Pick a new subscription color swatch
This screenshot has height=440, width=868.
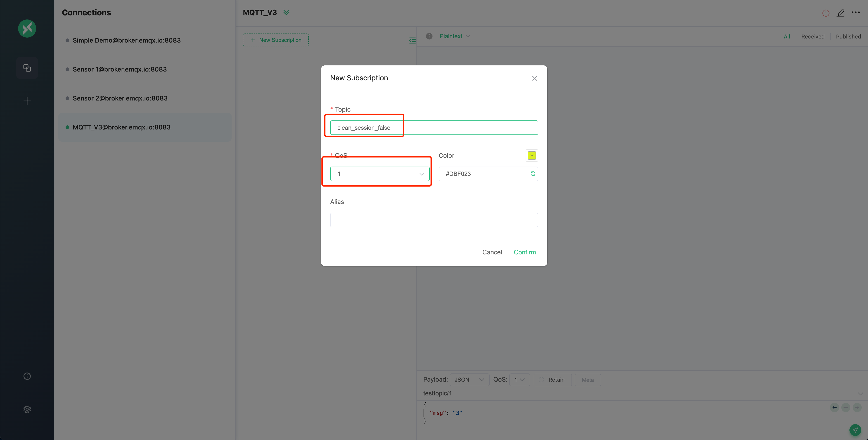tap(531, 155)
